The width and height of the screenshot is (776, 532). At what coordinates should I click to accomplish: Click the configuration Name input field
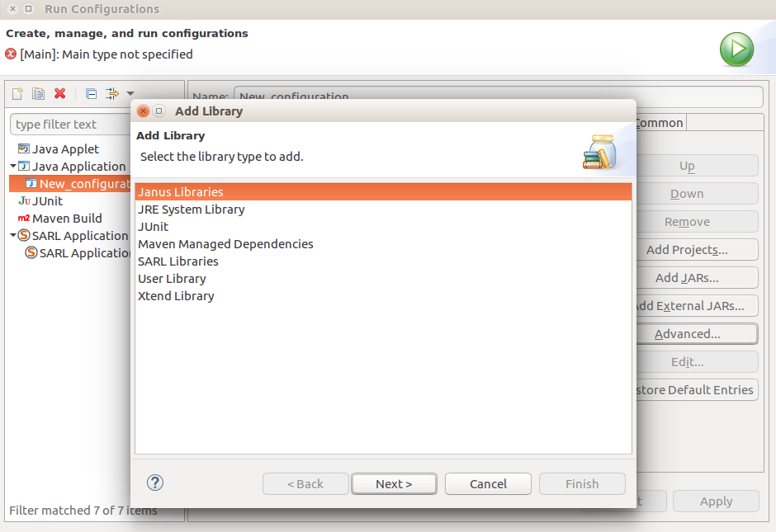coord(498,97)
